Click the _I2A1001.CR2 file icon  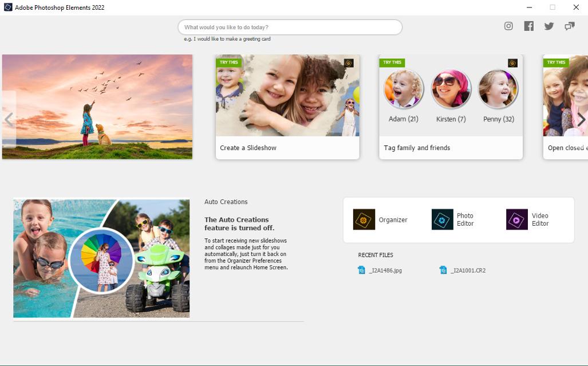tap(443, 270)
